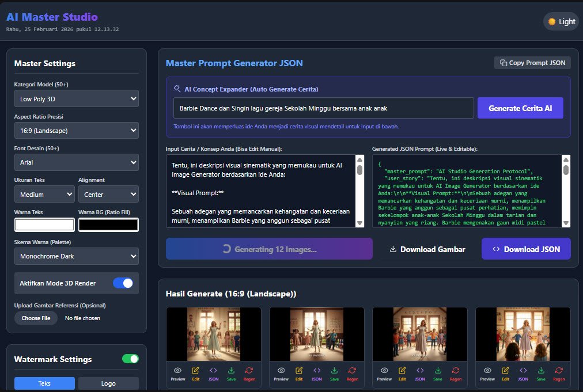The image size is (583, 392).
Task: Click the AI Master Studio title
Action: coord(52,17)
